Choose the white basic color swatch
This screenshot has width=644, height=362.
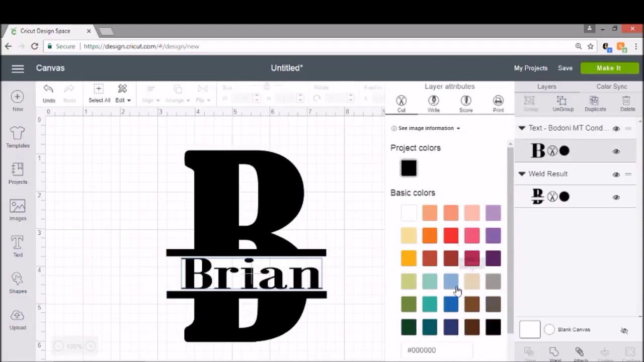click(x=409, y=213)
